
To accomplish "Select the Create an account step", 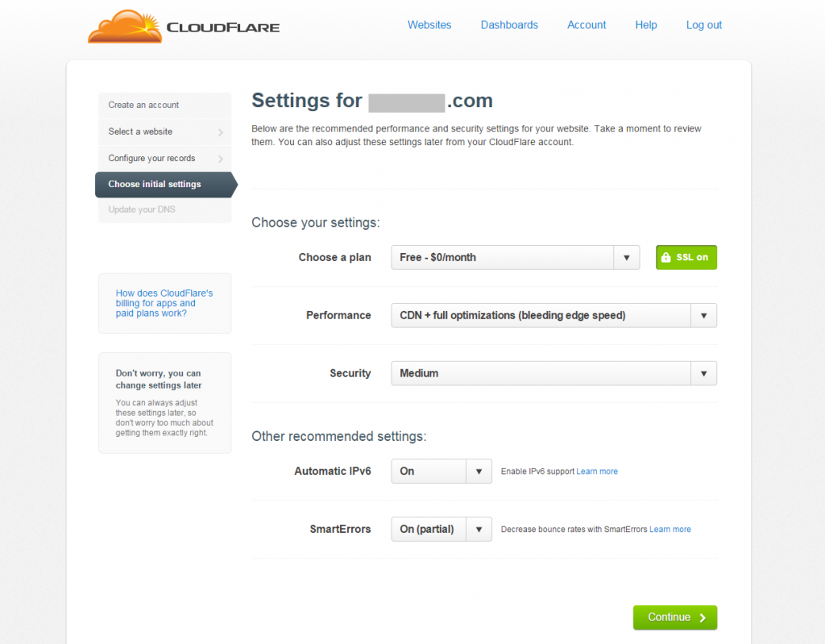I will click(x=164, y=106).
